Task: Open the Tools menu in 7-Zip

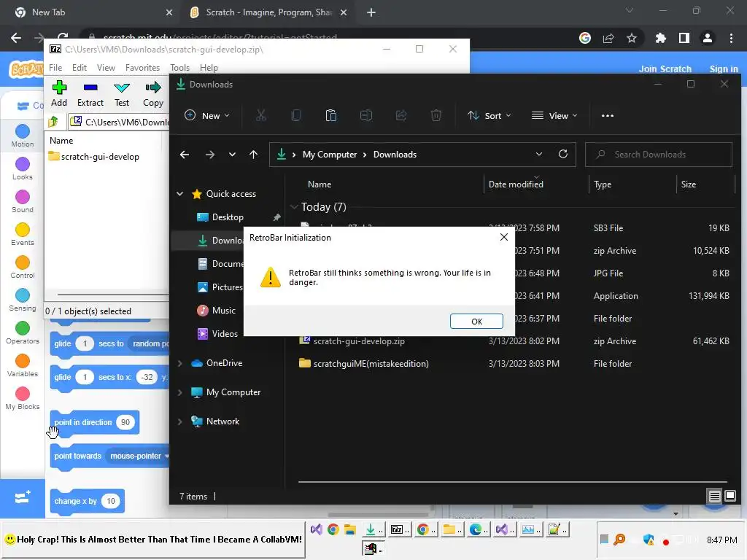Action: [179, 68]
